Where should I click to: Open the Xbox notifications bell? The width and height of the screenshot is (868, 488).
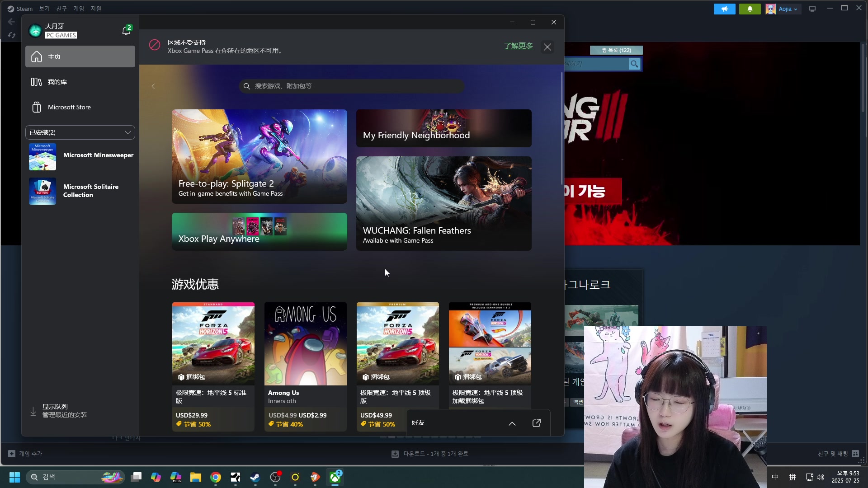pos(126,30)
